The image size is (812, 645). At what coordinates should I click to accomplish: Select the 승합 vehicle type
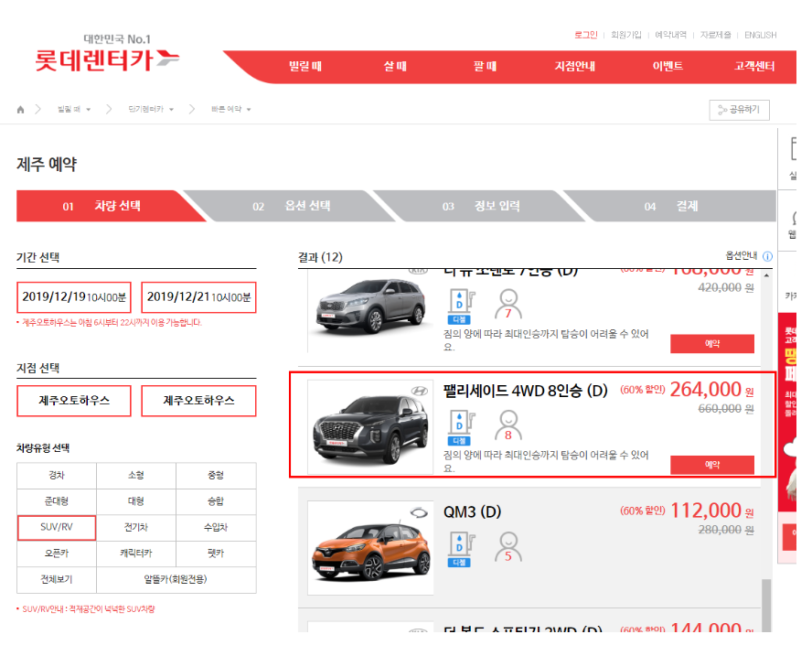(x=216, y=501)
